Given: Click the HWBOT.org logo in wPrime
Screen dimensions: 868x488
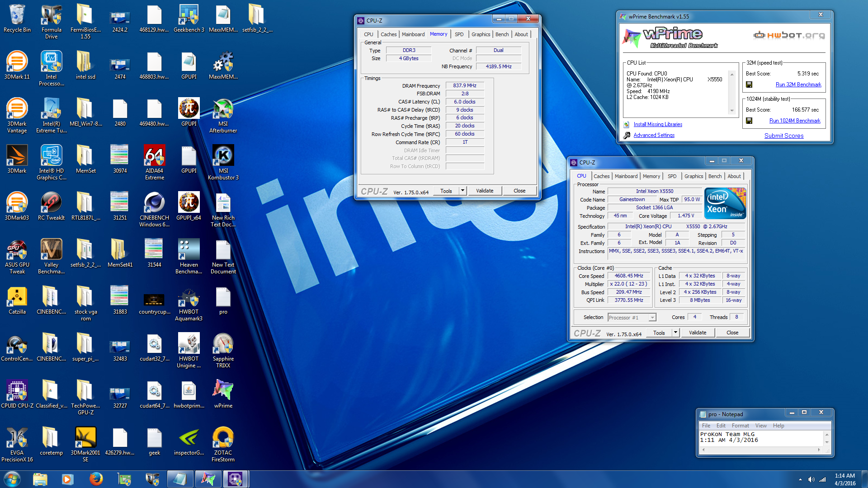Looking at the screenshot, I should click(x=789, y=35).
